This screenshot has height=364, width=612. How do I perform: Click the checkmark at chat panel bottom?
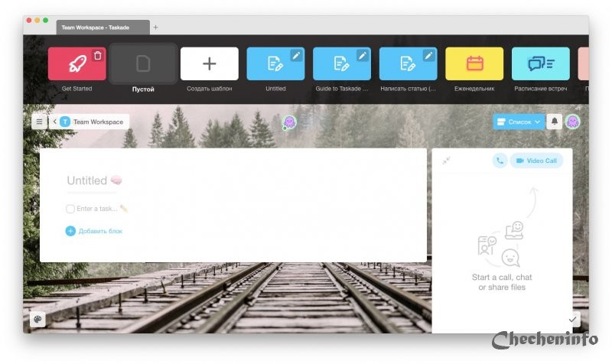[572, 320]
